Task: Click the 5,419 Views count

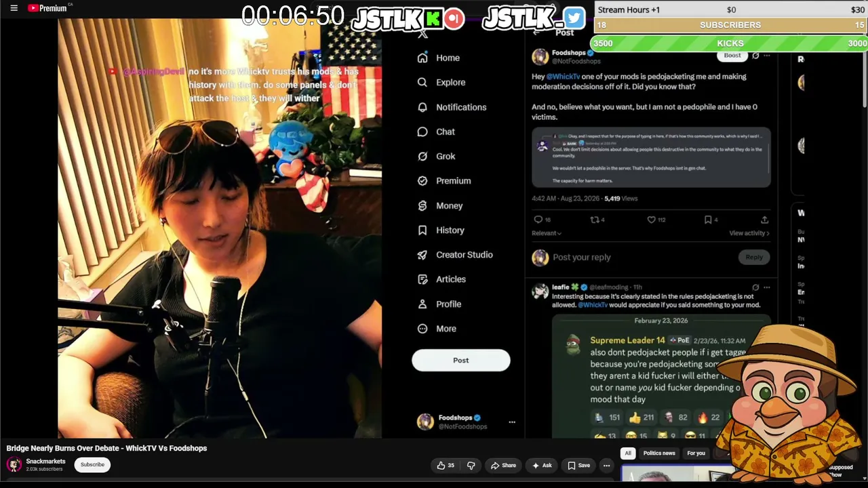Action: [620, 199]
